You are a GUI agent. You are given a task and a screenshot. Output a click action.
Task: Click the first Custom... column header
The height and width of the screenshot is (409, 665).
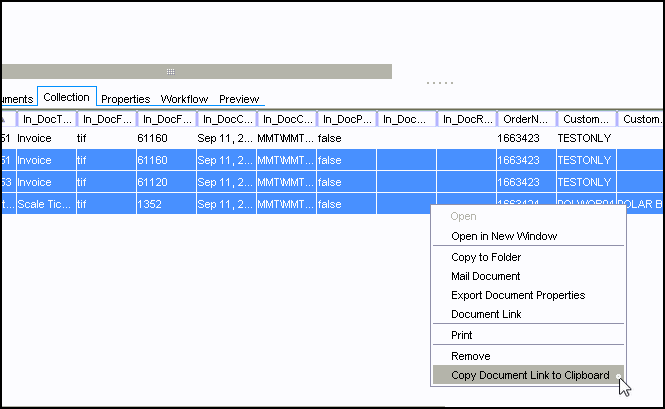click(x=585, y=119)
